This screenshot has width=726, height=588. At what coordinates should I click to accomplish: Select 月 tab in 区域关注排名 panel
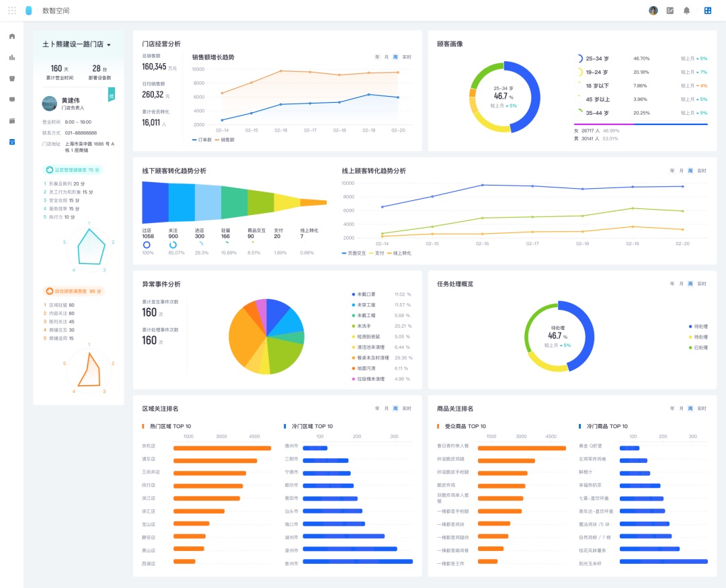[387, 409]
